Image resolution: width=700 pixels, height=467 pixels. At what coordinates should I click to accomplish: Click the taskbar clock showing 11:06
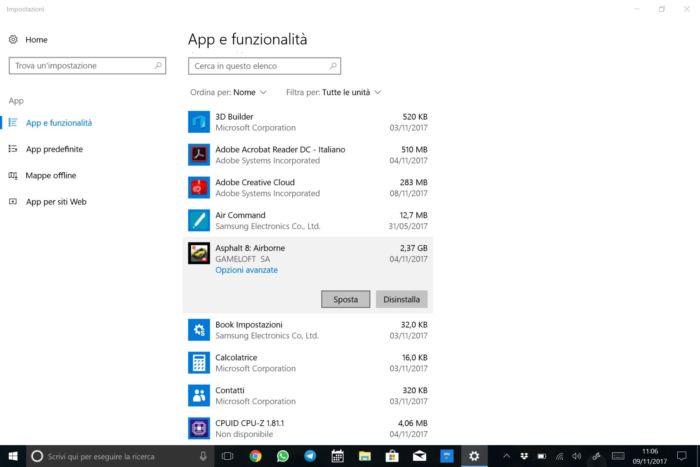pos(650,456)
